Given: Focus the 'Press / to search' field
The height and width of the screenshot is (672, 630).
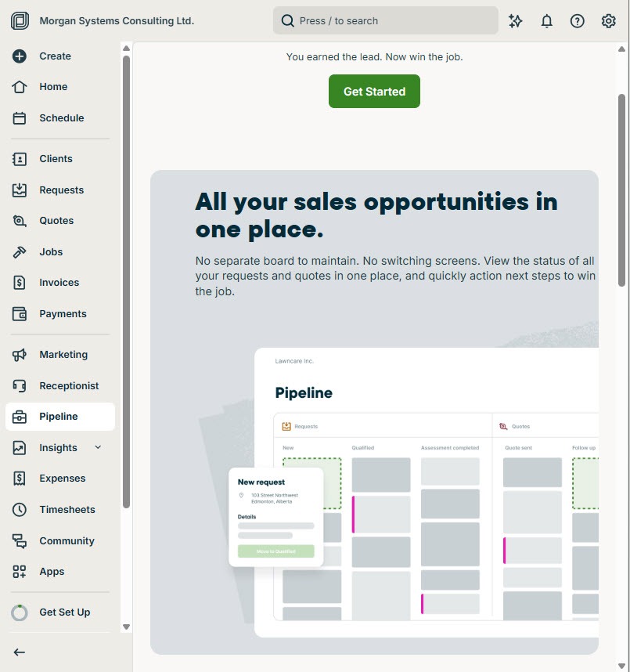Looking at the screenshot, I should (386, 20).
